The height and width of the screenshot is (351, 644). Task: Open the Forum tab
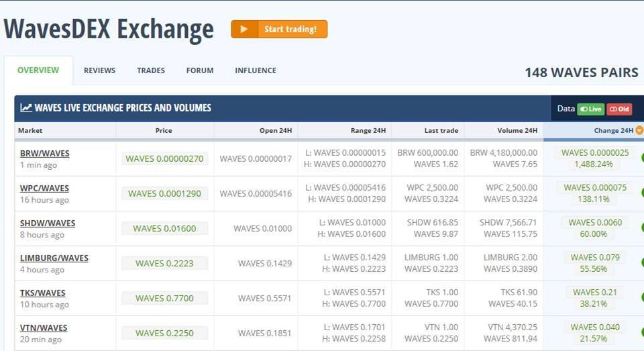(x=200, y=70)
